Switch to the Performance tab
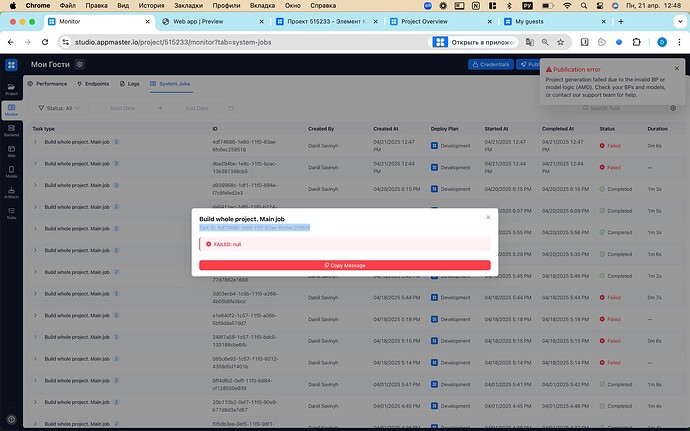Screen dimensions: 690x431 click(48, 84)
